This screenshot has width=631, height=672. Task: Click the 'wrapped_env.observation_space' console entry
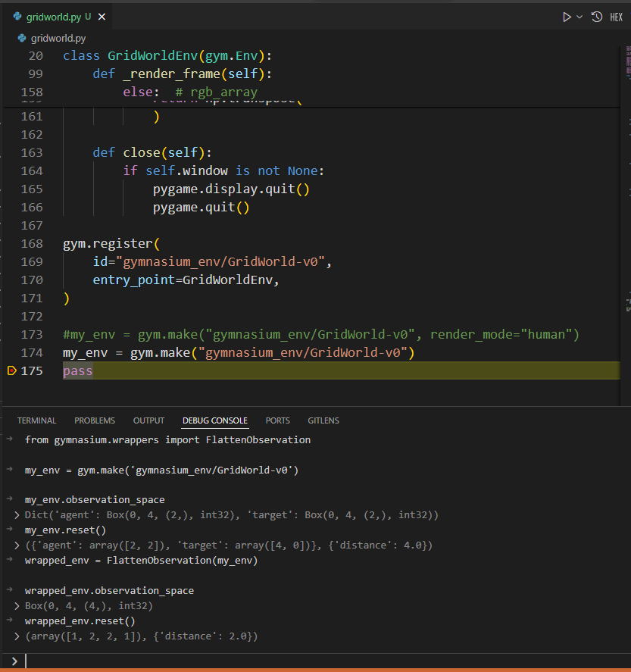point(109,591)
